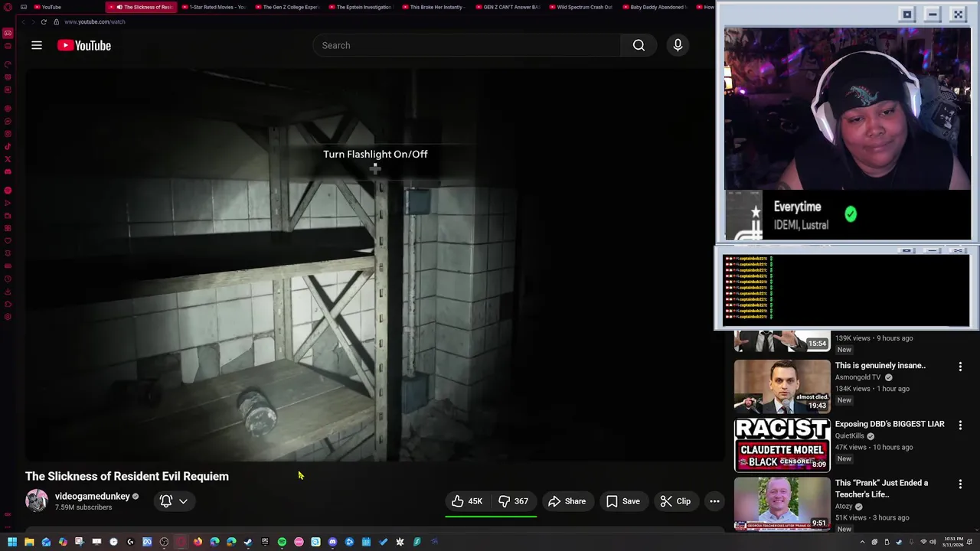Go to the YouTube home logo
The image size is (980, 551).
click(84, 45)
